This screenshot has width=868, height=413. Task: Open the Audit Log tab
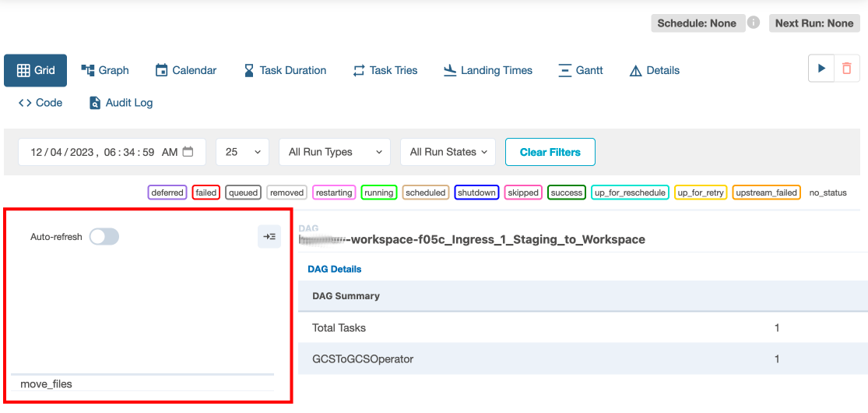pos(121,103)
